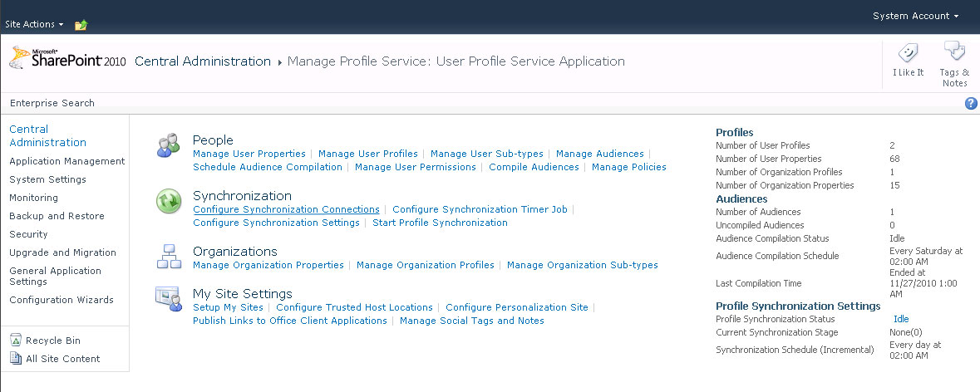Open Configure Trusted Host Locations
This screenshot has height=392, width=980.
click(354, 307)
